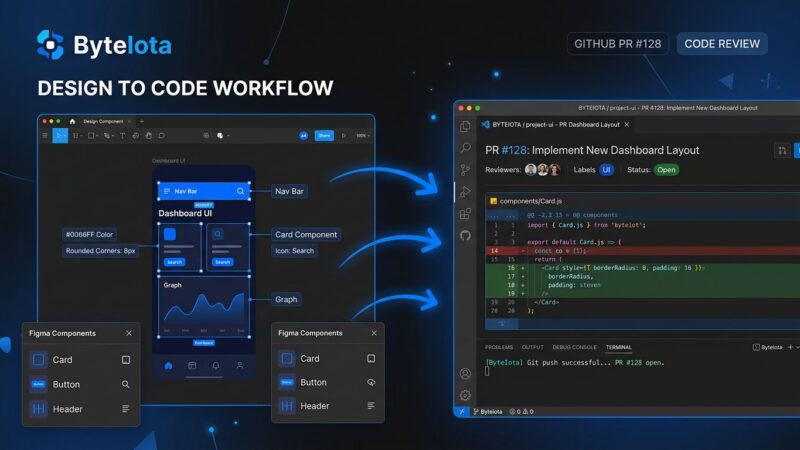Close the left Figma Components panel

pos(129,333)
